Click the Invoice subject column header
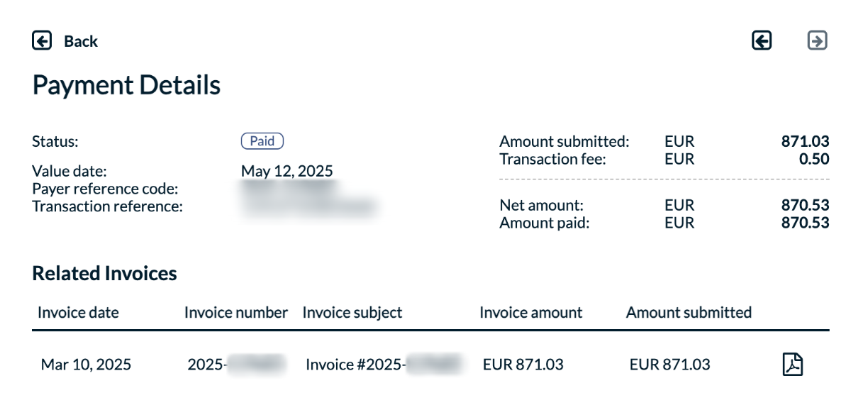This screenshot has width=868, height=410. coord(352,312)
